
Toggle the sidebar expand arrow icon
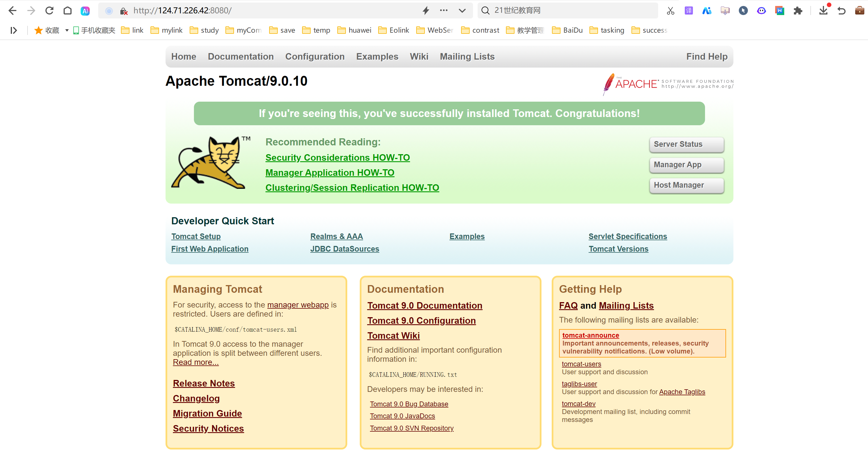(x=13, y=30)
